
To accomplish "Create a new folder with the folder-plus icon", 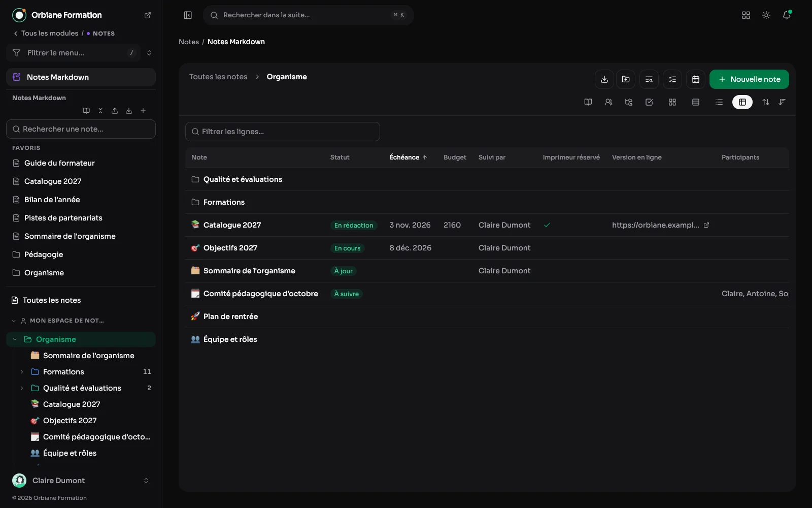I will [626, 79].
